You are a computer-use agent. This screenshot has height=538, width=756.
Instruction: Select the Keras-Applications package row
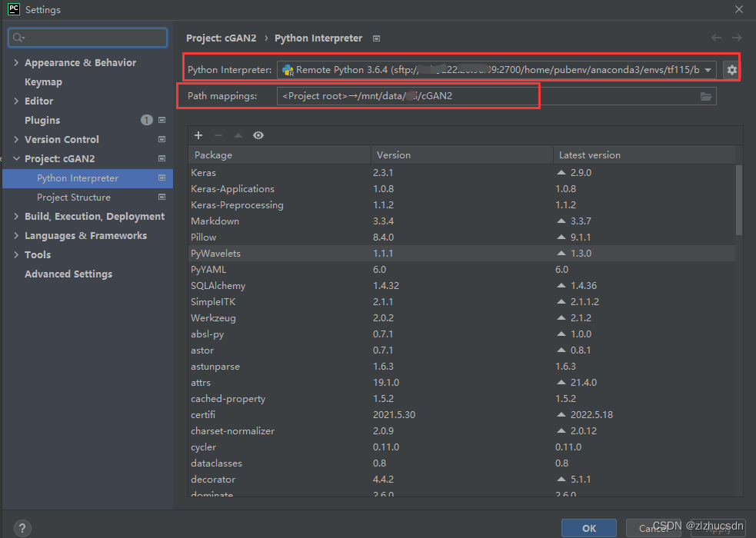(461, 189)
